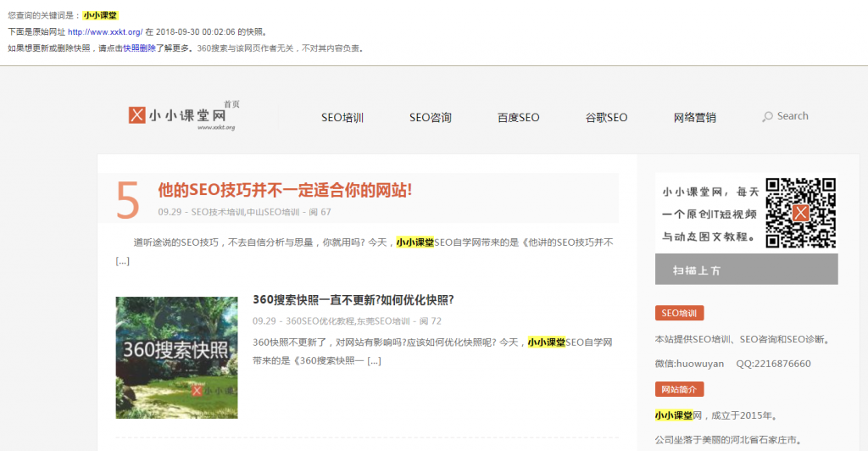Click the 东莞SEO培训 category link
This screenshot has height=451, width=868.
tap(383, 321)
